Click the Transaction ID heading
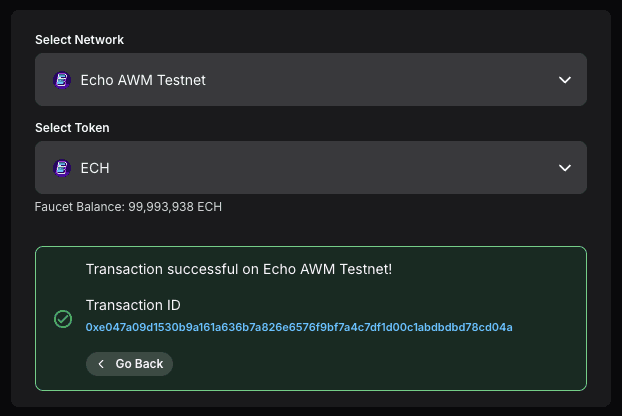Viewport: 622px width, 416px height. (133, 305)
